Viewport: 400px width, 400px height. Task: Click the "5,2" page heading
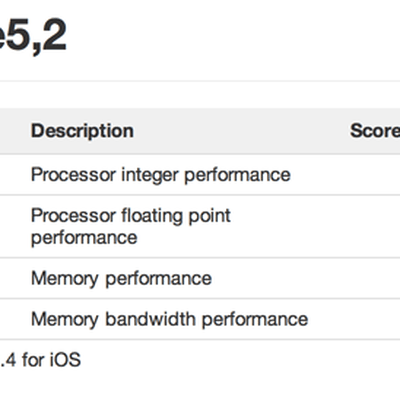point(33,35)
